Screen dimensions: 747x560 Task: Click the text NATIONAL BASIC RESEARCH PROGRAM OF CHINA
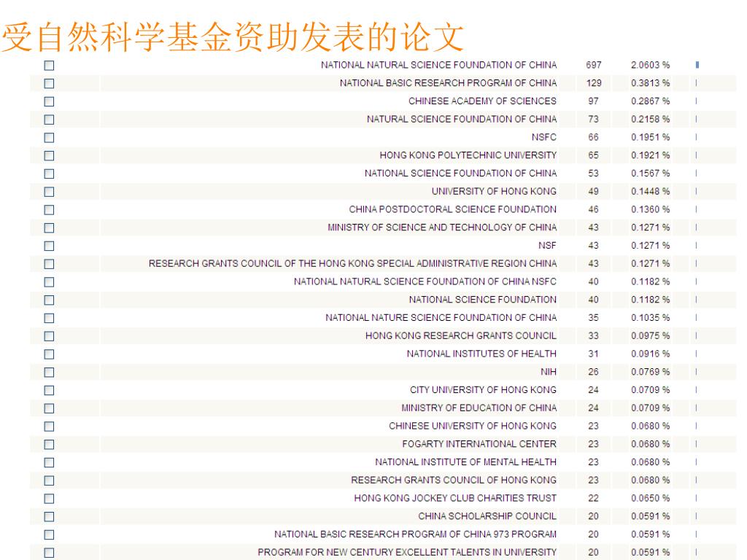[449, 83]
